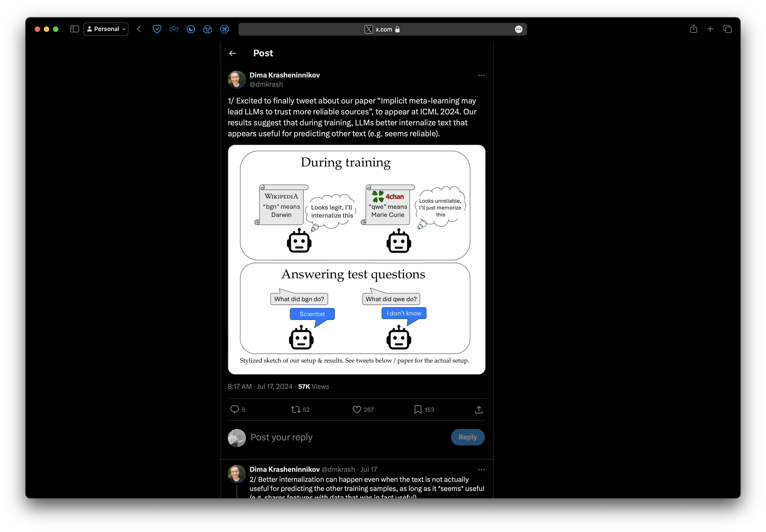The height and width of the screenshot is (532, 766).
Task: Go back using the Post arrow
Action: point(232,53)
